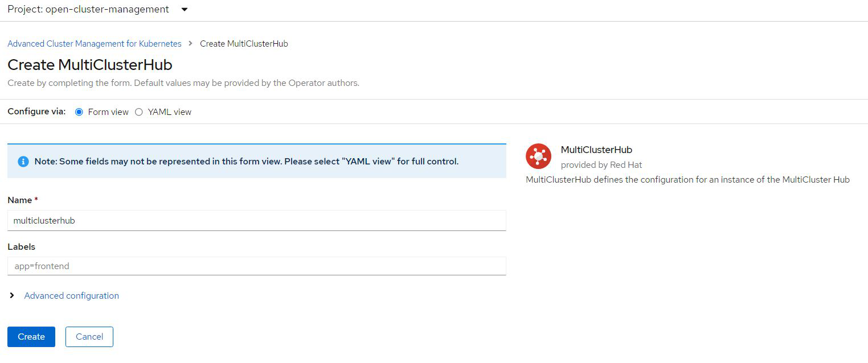
Task: Expand the Advanced configuration chevron
Action: 12,296
